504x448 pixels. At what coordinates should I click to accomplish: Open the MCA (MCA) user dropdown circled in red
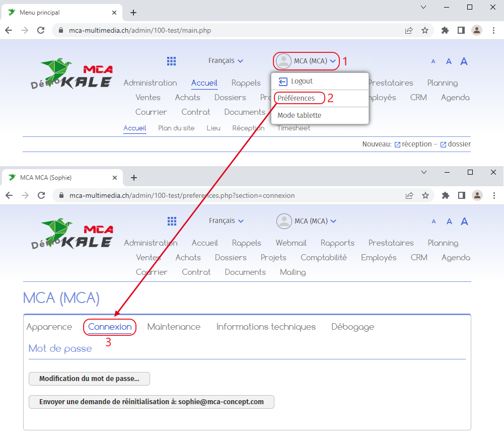[306, 61]
